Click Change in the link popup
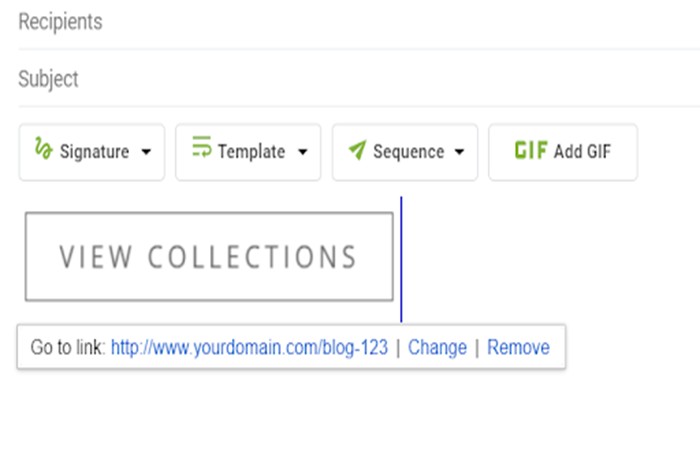 tap(437, 347)
